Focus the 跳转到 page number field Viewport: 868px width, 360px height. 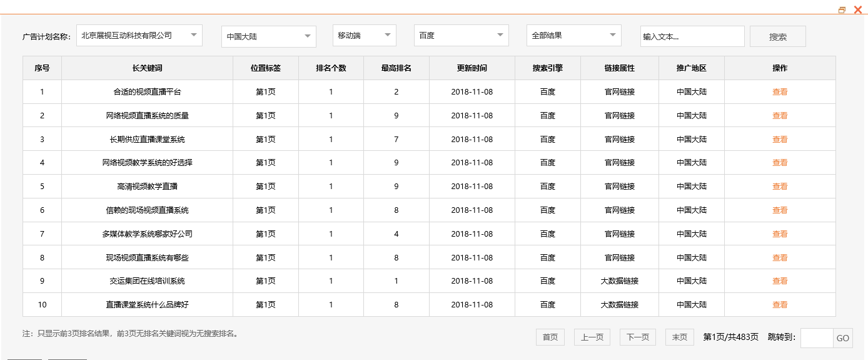click(817, 338)
